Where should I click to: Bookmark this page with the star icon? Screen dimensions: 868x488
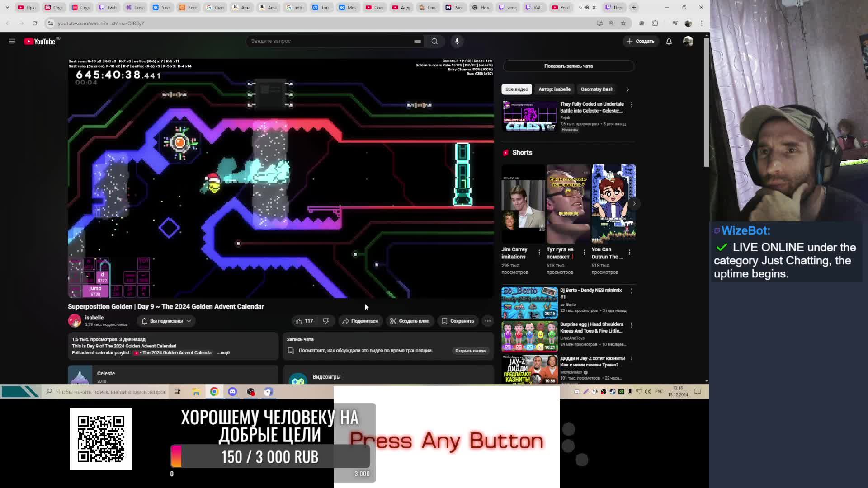(623, 23)
